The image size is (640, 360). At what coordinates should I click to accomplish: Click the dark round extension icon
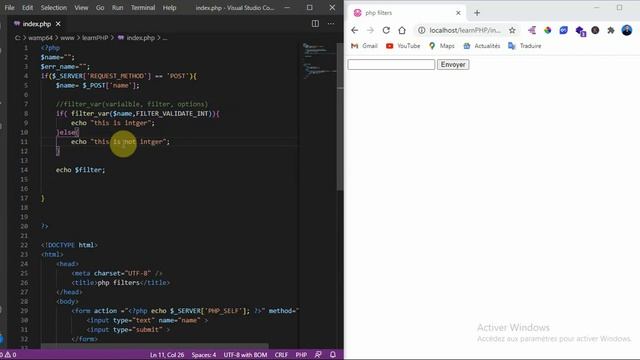click(596, 30)
